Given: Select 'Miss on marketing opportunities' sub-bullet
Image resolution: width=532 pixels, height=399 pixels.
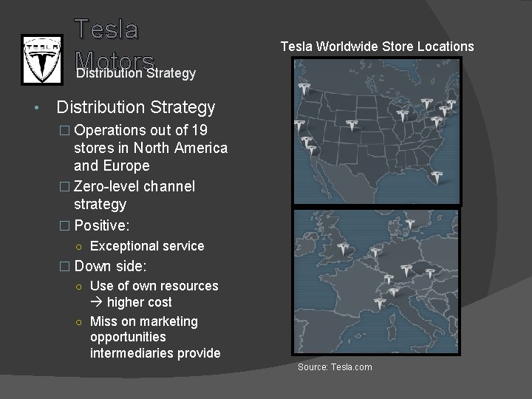Looking at the screenshot, I should point(155,337).
